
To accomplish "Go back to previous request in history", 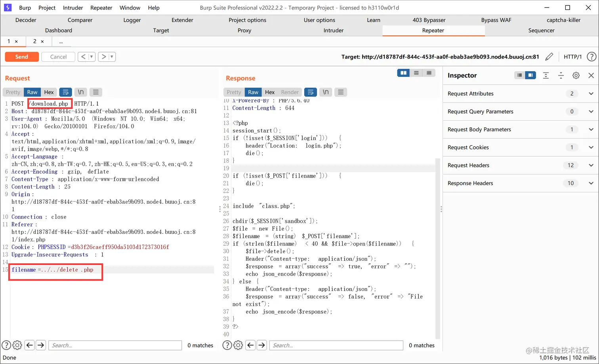I will pyautogui.click(x=83, y=57).
